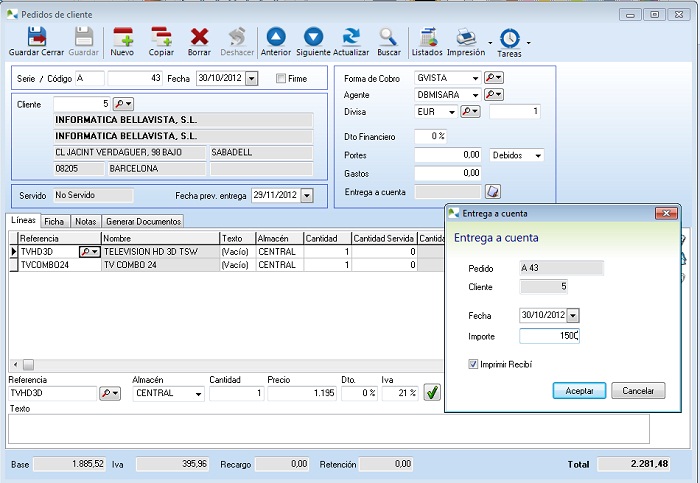This screenshot has height=483, width=700.
Task: Open the Fecha prev. entrega date picker
Action: click(306, 196)
